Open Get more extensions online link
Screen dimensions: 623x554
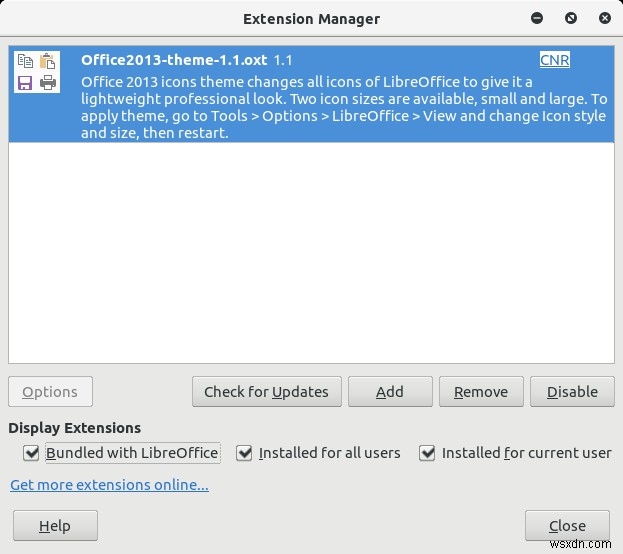coord(109,485)
